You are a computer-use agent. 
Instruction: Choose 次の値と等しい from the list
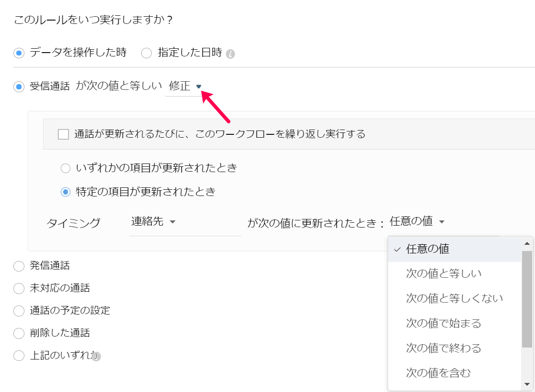point(444,273)
